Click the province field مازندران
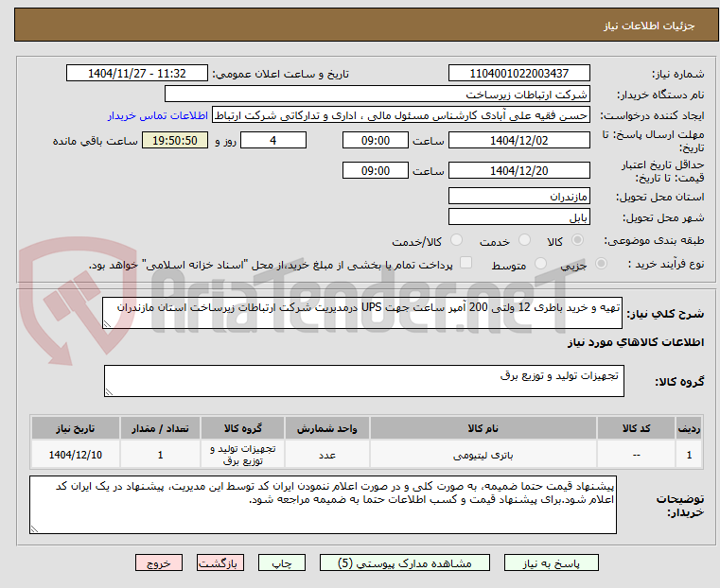 518,197
